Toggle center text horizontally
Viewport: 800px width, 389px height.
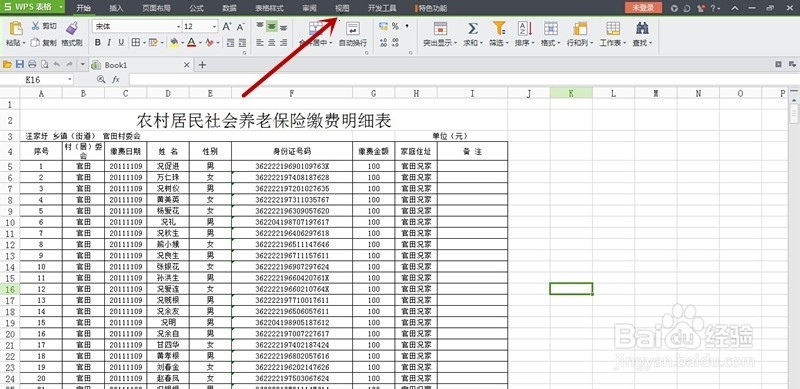(x=272, y=43)
